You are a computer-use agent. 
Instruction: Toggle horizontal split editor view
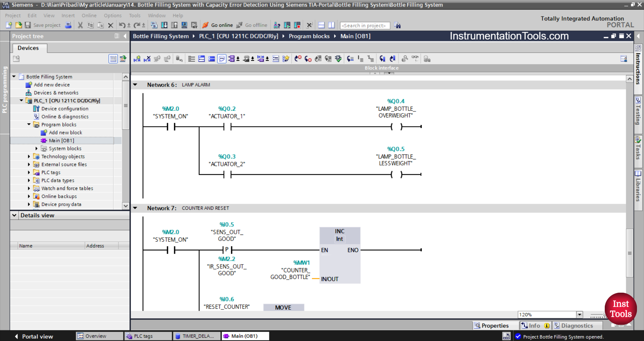[x=321, y=25]
